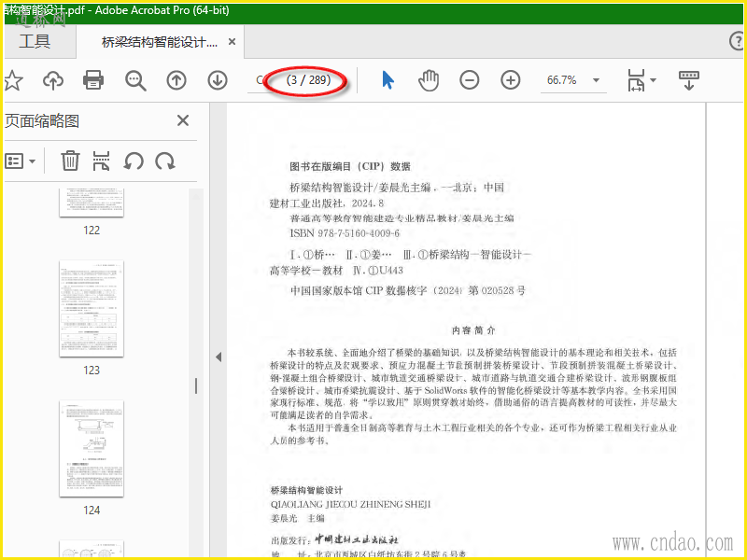This screenshot has width=747, height=560.
Task: Open the scrolling mode keyboard icon
Action: tap(689, 80)
